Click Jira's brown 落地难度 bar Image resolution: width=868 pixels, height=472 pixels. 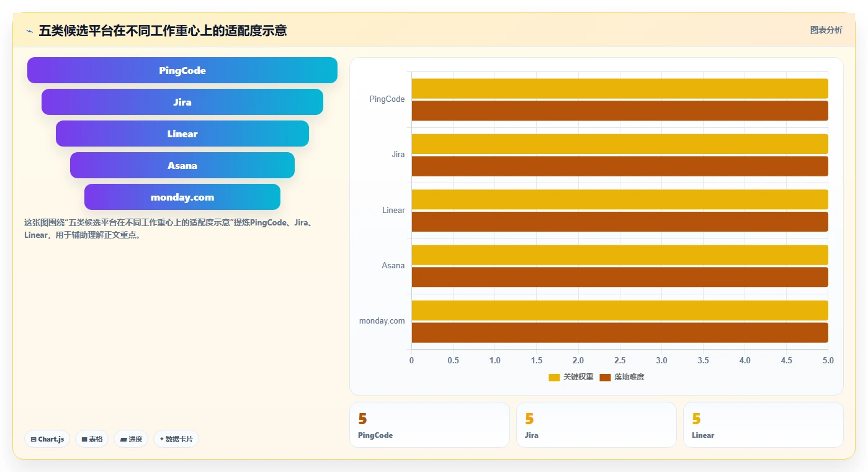[x=620, y=166]
